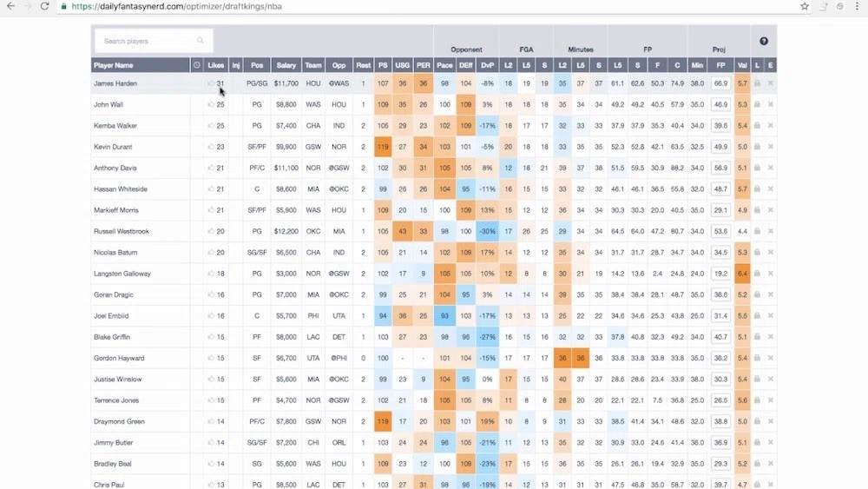Click Joel Embiid's blue Pace cell 93

click(444, 315)
